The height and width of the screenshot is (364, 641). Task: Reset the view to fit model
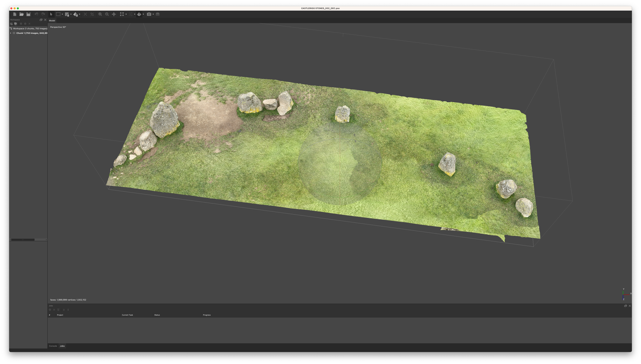114,14
